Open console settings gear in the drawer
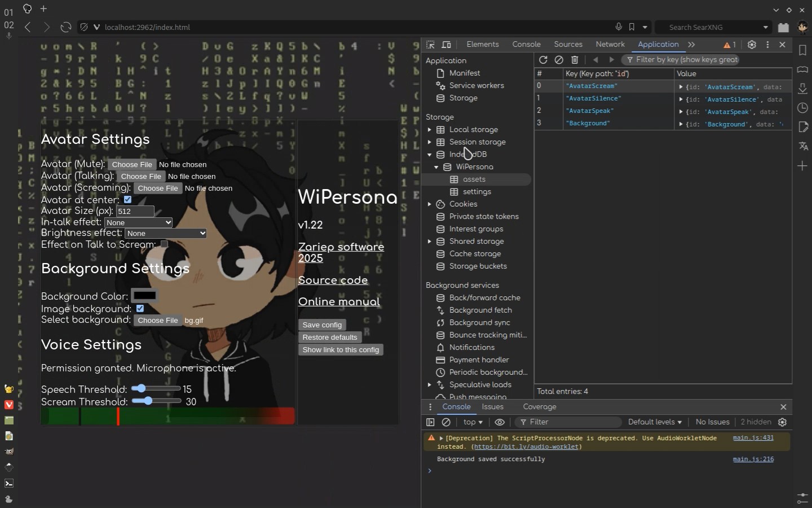 point(782,422)
